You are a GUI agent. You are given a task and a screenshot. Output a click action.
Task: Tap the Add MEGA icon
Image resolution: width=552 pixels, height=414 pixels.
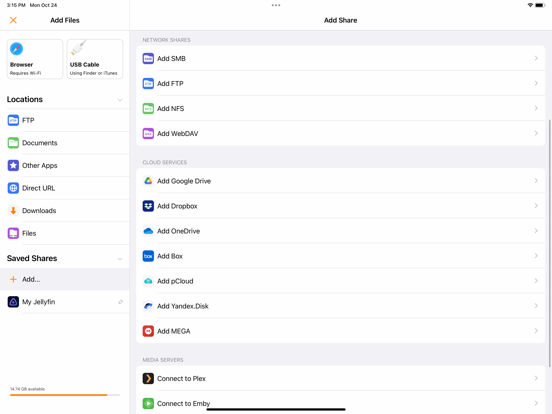(x=148, y=331)
